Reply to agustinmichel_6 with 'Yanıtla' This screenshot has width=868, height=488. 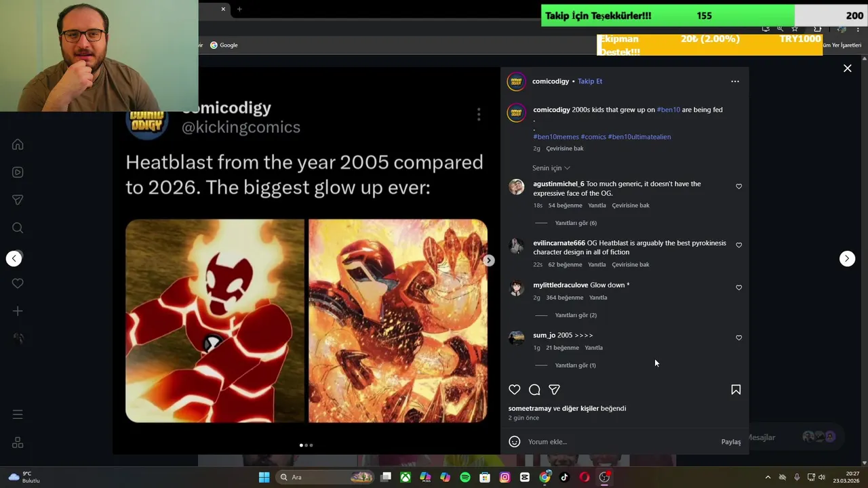point(597,205)
